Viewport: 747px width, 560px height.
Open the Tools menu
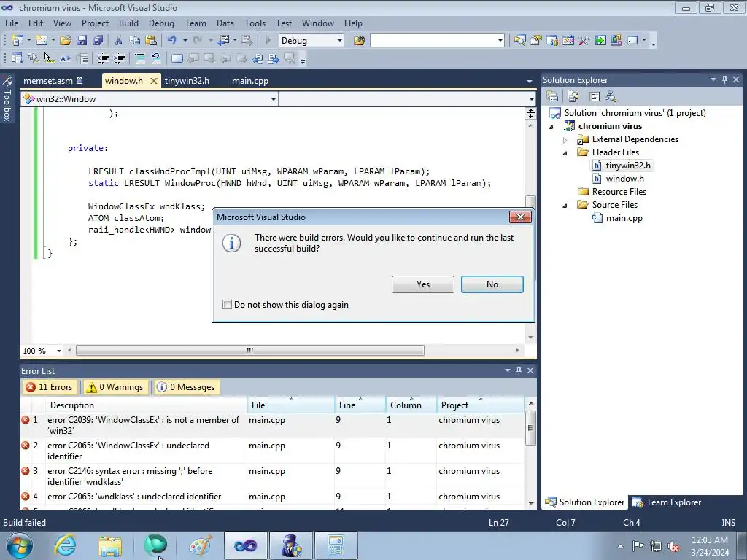[x=255, y=23]
